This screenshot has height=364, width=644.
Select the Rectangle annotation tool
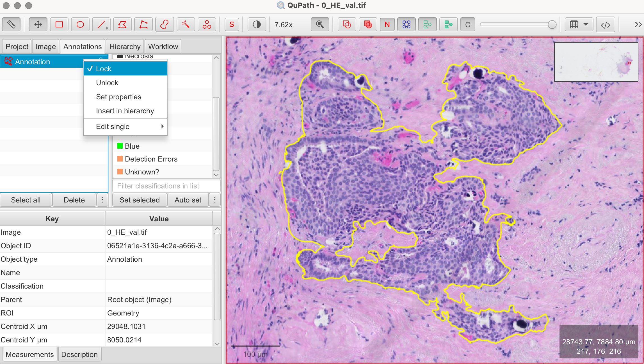(x=59, y=25)
